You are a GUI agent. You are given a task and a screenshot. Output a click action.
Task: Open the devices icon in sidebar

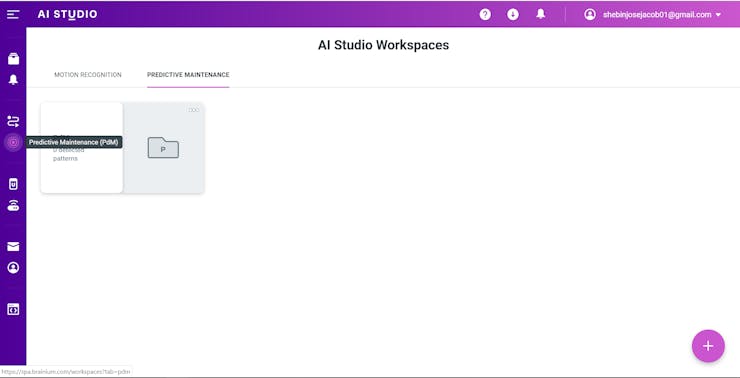(13, 184)
